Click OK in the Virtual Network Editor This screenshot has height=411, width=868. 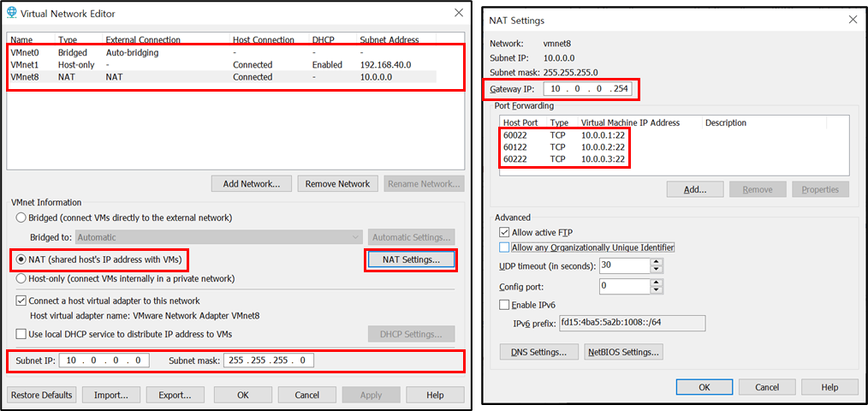click(243, 395)
